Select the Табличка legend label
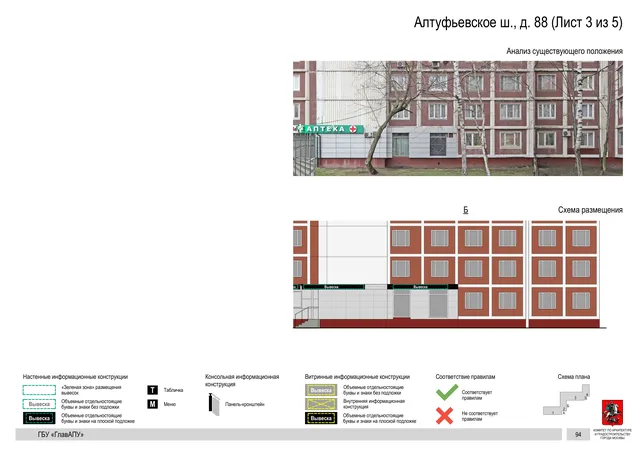Viewport: 640px width, 453px height. pos(173,390)
